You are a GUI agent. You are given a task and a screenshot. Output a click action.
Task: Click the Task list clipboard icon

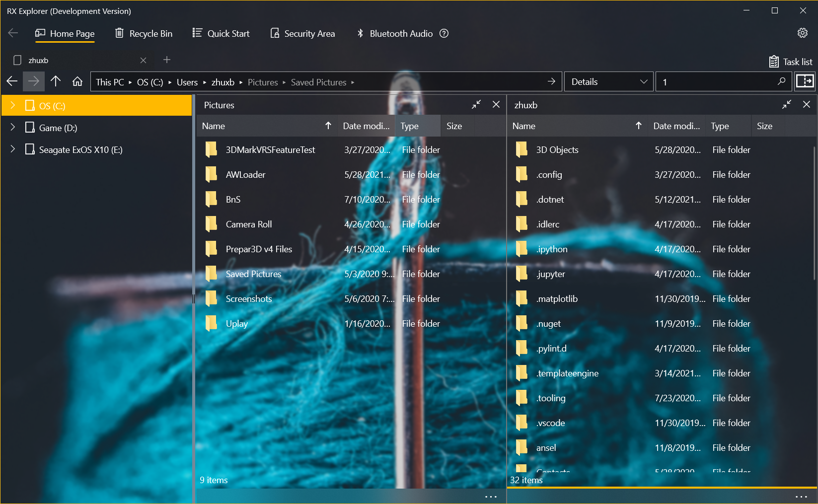[x=773, y=62]
